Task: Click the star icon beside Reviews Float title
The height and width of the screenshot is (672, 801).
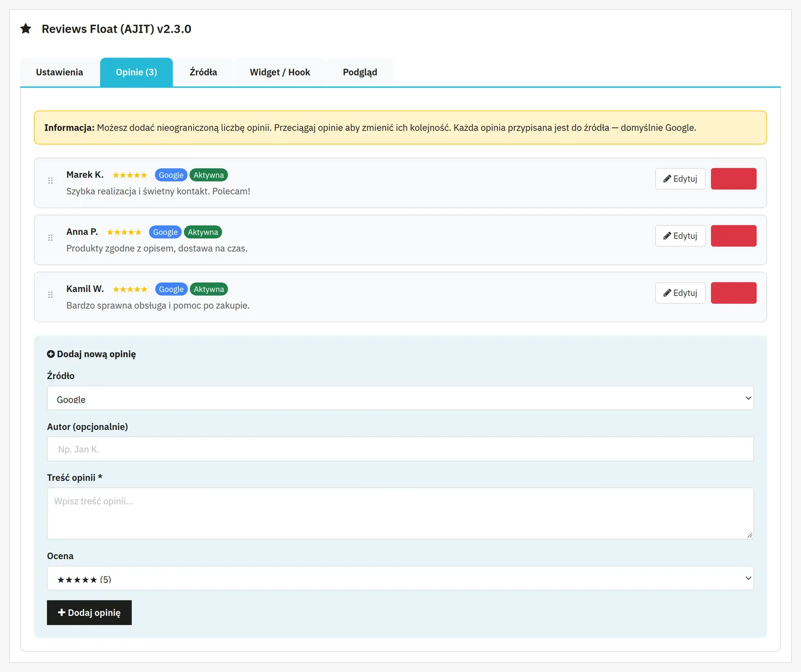Action: tap(26, 29)
